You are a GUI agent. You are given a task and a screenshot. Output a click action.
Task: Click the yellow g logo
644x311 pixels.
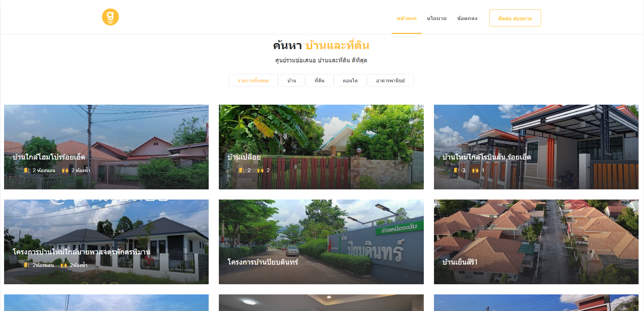tap(110, 17)
